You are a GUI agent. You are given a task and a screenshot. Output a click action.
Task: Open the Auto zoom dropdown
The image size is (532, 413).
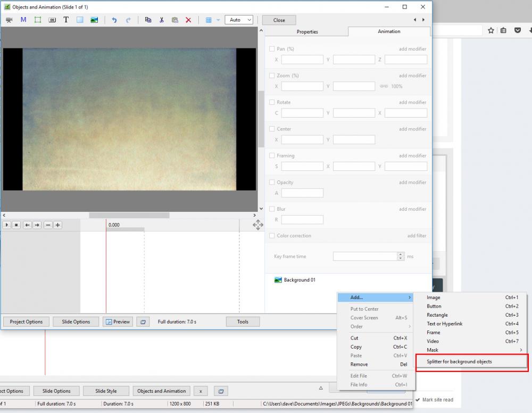pos(238,20)
